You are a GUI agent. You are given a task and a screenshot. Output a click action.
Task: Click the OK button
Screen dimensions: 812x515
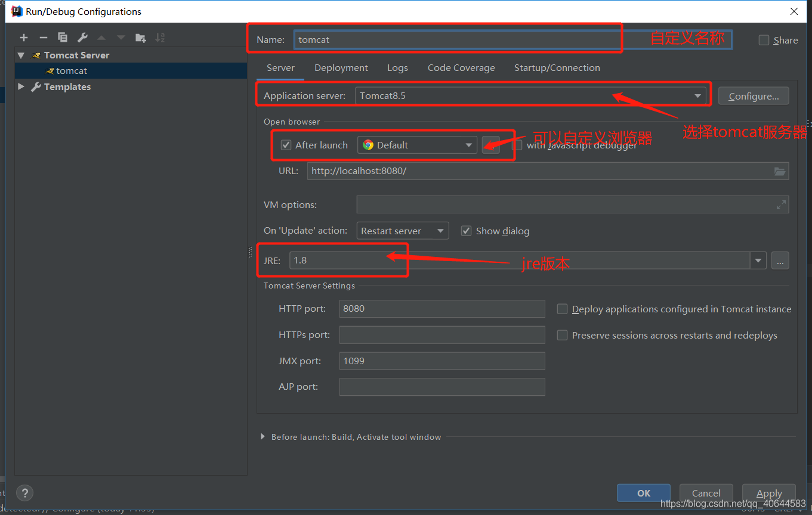point(644,493)
